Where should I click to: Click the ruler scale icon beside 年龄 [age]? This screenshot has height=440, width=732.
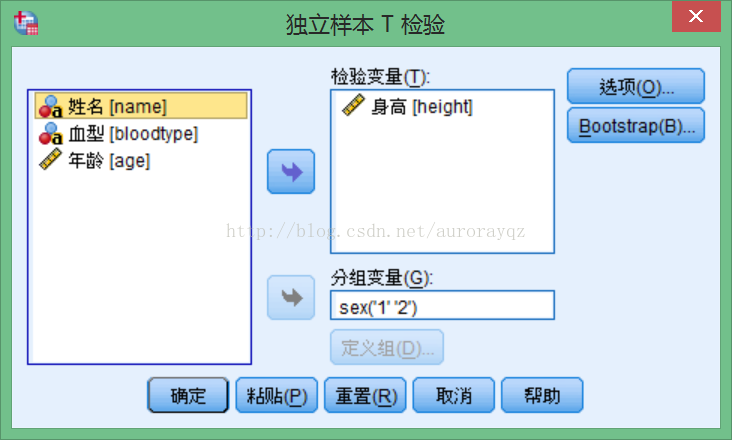[x=50, y=159]
